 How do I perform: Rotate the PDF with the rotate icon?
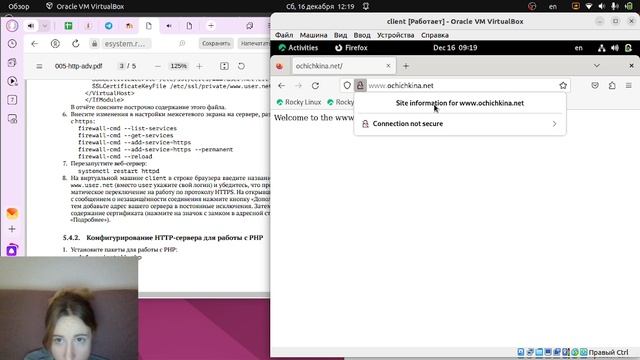241,66
